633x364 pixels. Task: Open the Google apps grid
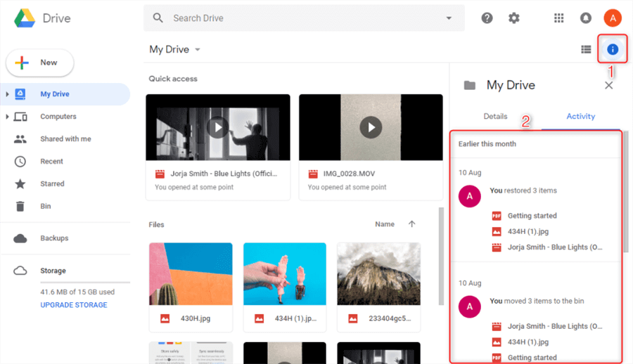tap(559, 18)
